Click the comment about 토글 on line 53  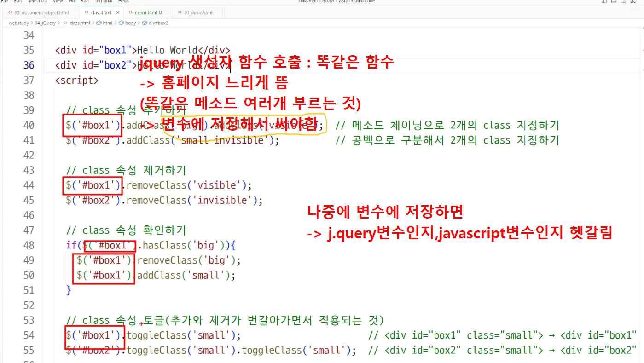pyautogui.click(x=225, y=320)
